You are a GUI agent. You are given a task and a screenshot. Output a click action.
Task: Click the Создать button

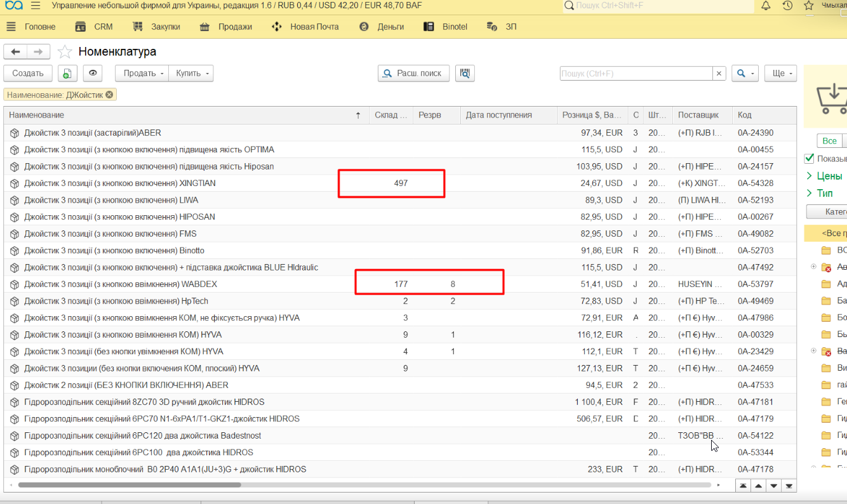[28, 74]
